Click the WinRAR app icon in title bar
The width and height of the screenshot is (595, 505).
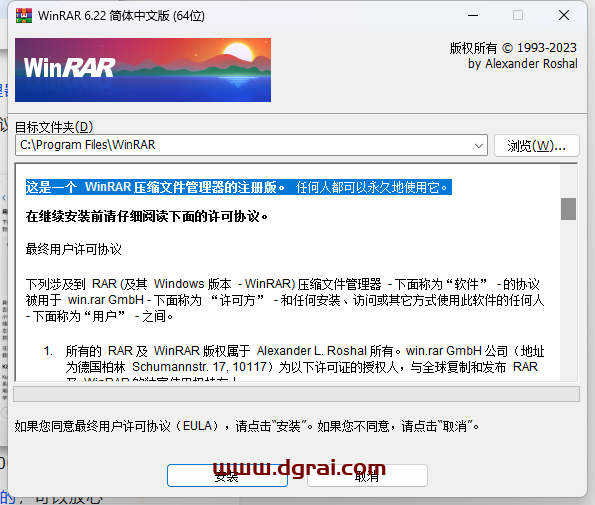tap(24, 16)
